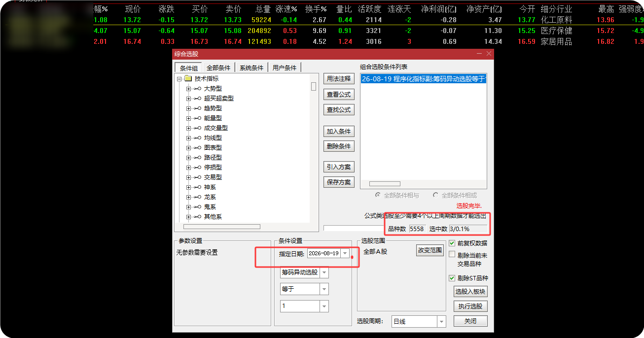Screen dimensions: 644x338
Task: Click the condition tree vertical scrollbar thumb
Action: click(313, 87)
